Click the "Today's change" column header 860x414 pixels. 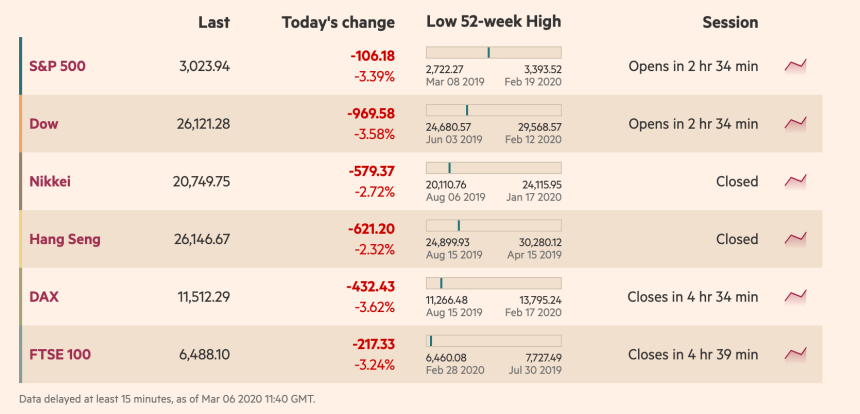pyautogui.click(x=338, y=22)
